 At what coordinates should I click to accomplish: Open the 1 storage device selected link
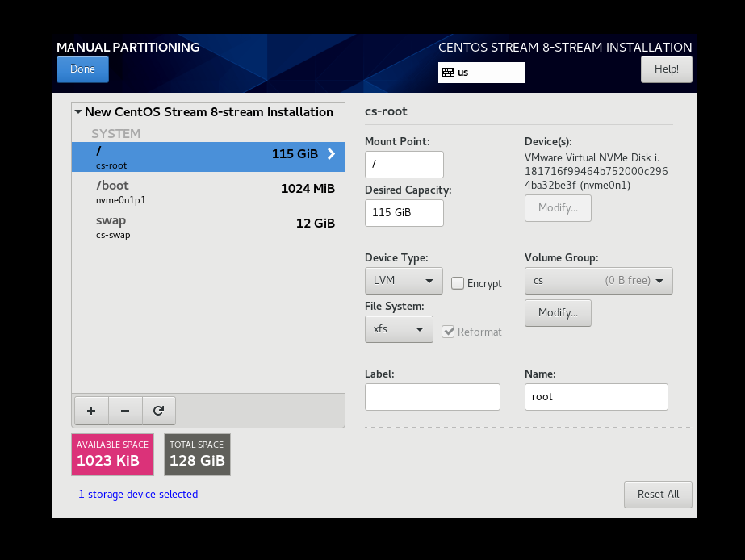click(x=138, y=495)
